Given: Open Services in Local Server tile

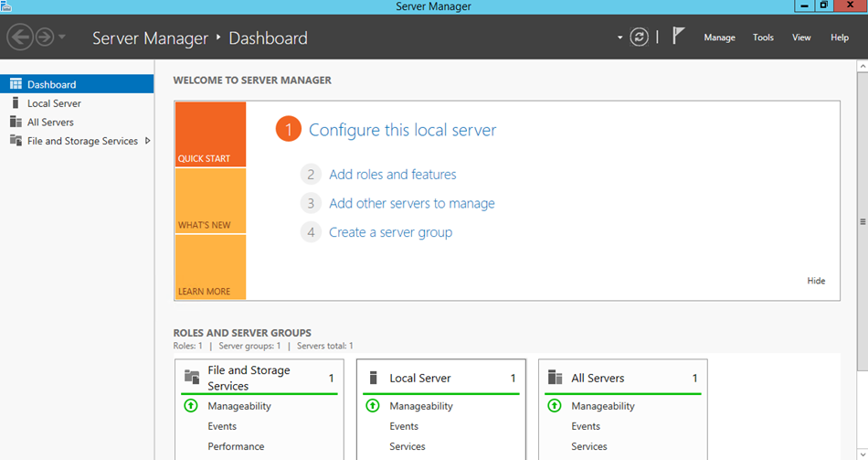Looking at the screenshot, I should coord(407,446).
